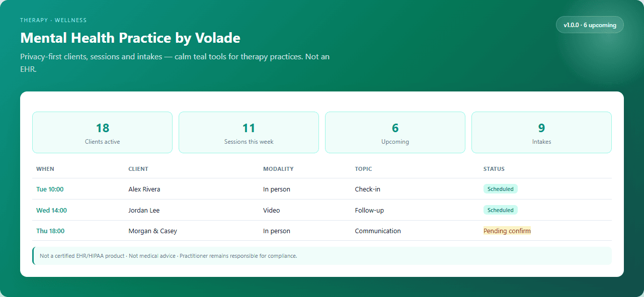Open the Sessions this week card
This screenshot has height=297, width=644.
click(x=249, y=132)
